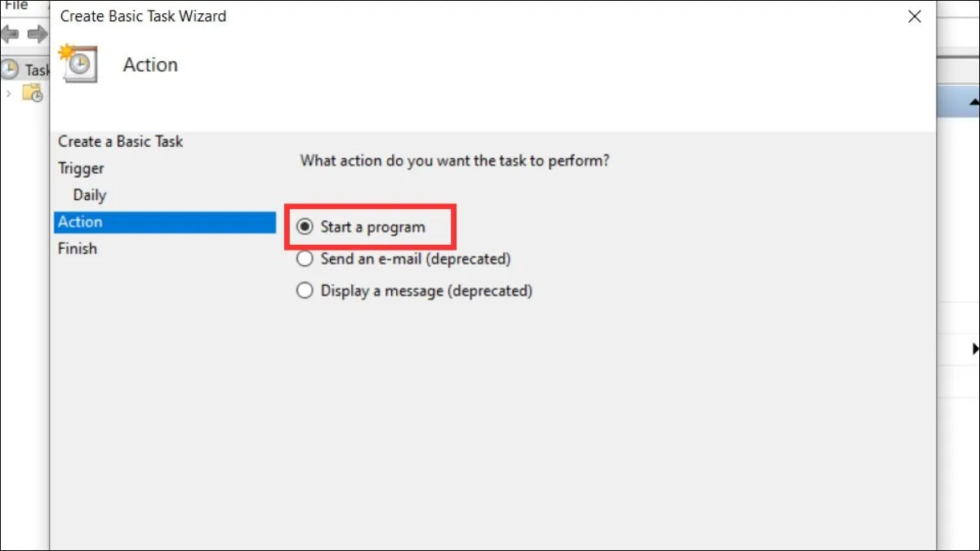The height and width of the screenshot is (551, 980).
Task: Jump to the Finish step
Action: point(77,248)
